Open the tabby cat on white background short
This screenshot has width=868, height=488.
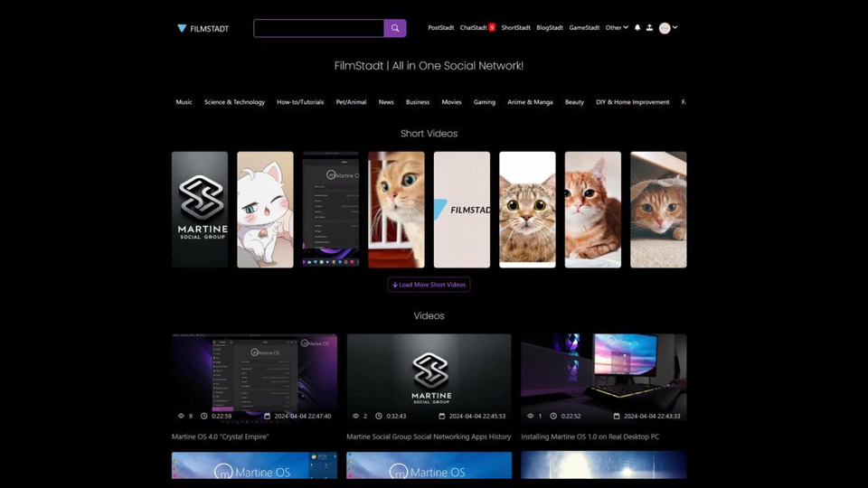(x=527, y=210)
